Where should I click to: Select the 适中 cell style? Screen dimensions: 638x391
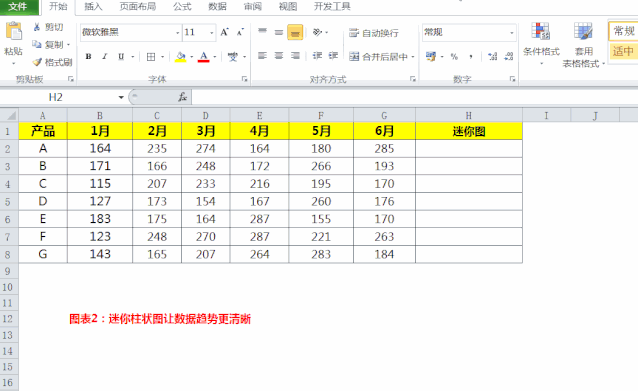[x=623, y=51]
